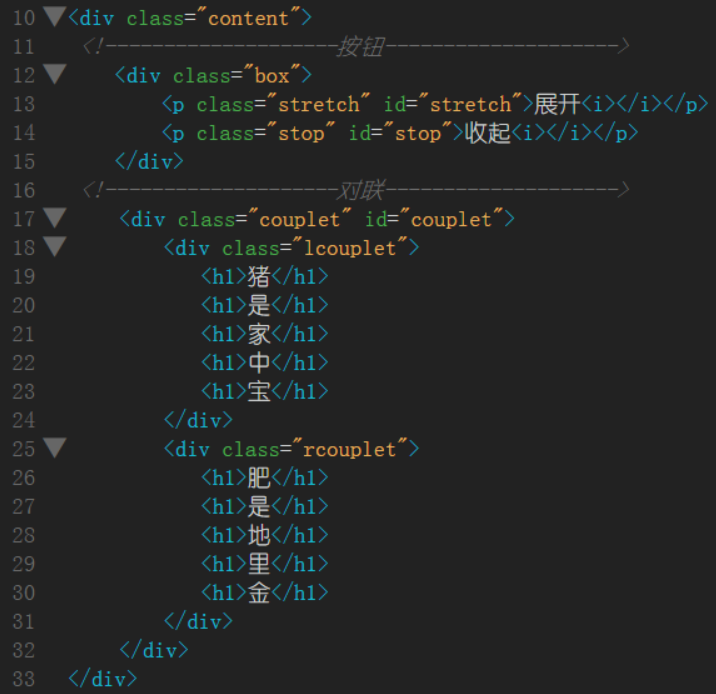Click the id="stretch" attribute value
The height and width of the screenshot is (694, 716).
[470, 104]
